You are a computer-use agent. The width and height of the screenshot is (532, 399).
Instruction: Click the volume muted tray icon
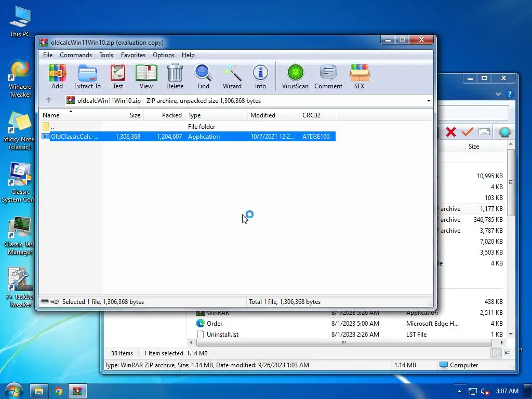click(x=485, y=391)
